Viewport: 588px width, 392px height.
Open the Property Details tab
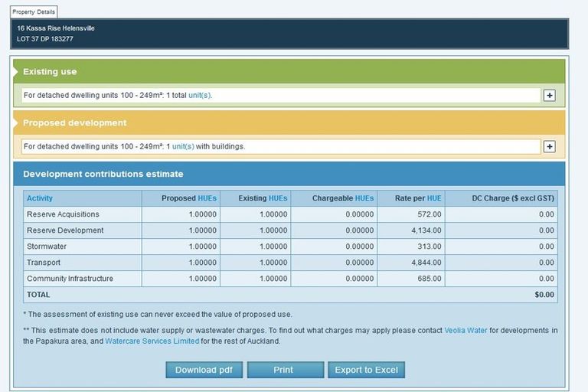click(34, 11)
